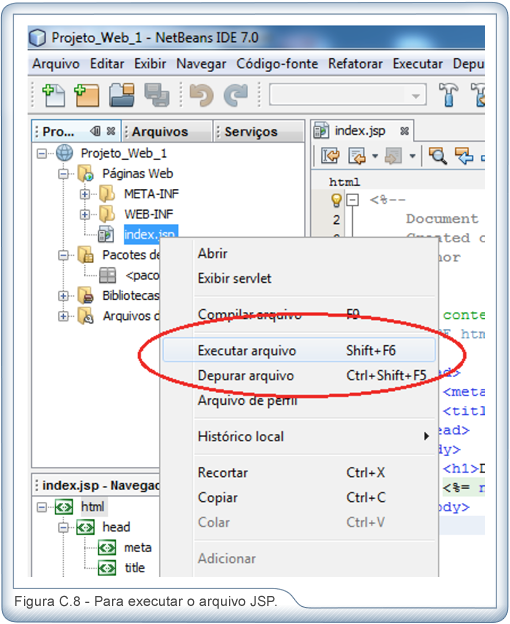Open the Executar menu
Screen dimensions: 510x624
click(418, 64)
